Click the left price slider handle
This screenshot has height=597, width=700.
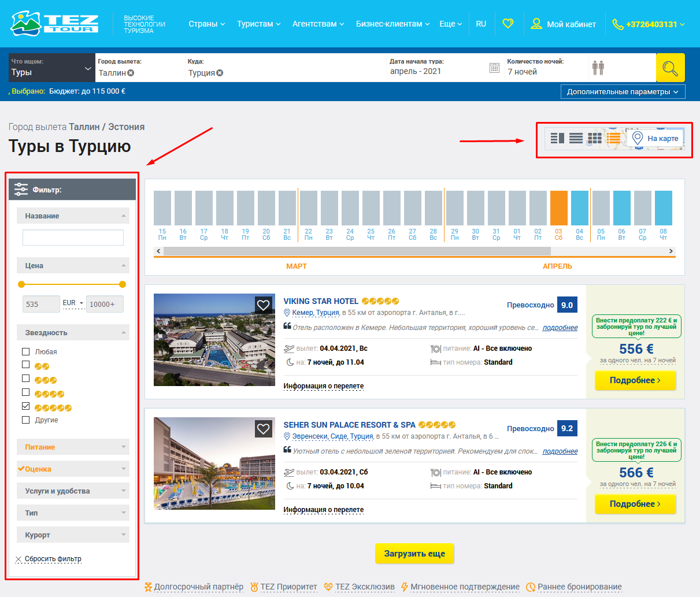21,284
